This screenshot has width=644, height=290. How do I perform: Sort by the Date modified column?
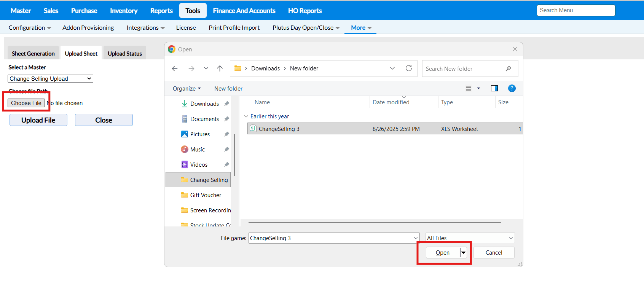391,102
